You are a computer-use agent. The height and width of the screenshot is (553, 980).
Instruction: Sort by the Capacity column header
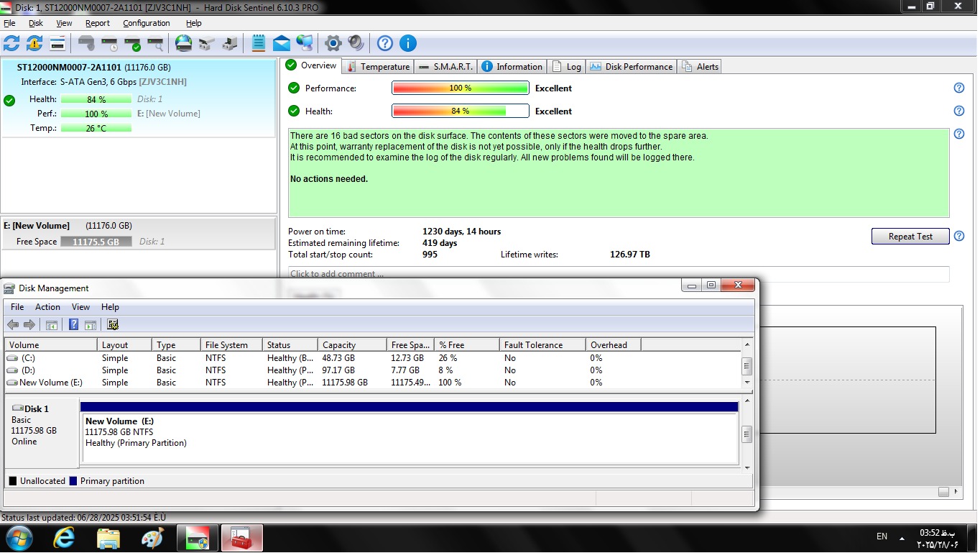point(352,345)
